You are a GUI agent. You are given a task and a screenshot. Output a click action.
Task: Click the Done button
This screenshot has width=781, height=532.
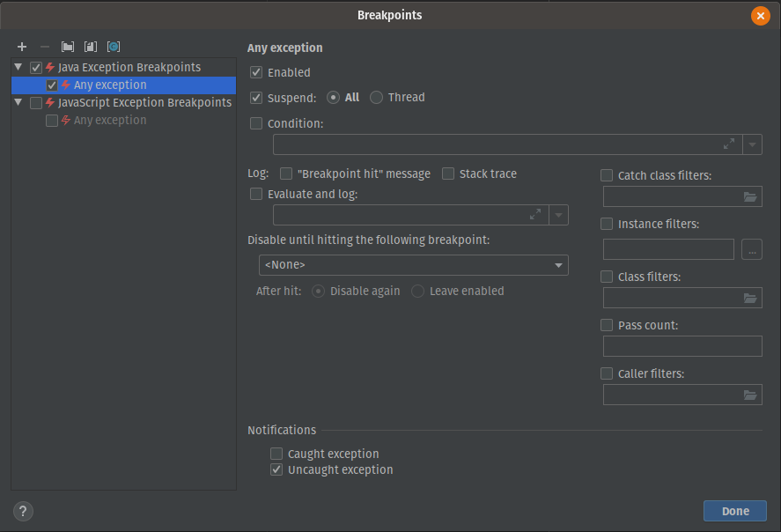tap(734, 511)
